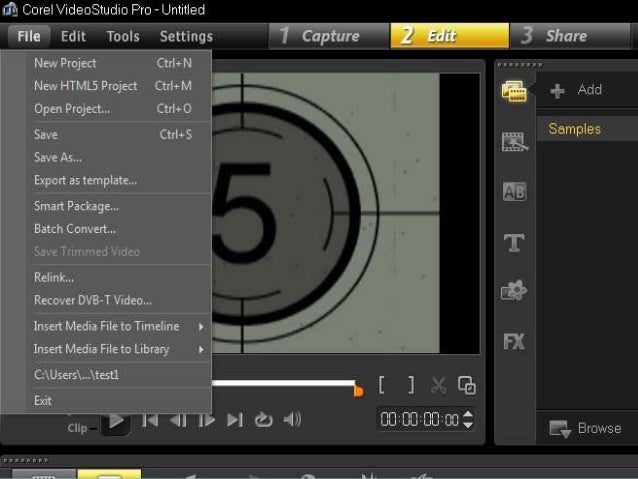The height and width of the screenshot is (479, 638).
Task: Set Mark-out with right bracket icon
Action: [411, 384]
